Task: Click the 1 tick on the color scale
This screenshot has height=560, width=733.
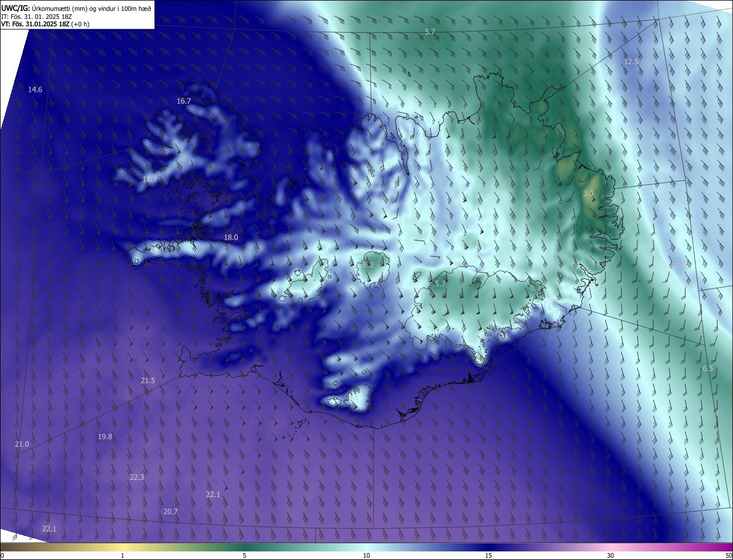Action: click(123, 555)
